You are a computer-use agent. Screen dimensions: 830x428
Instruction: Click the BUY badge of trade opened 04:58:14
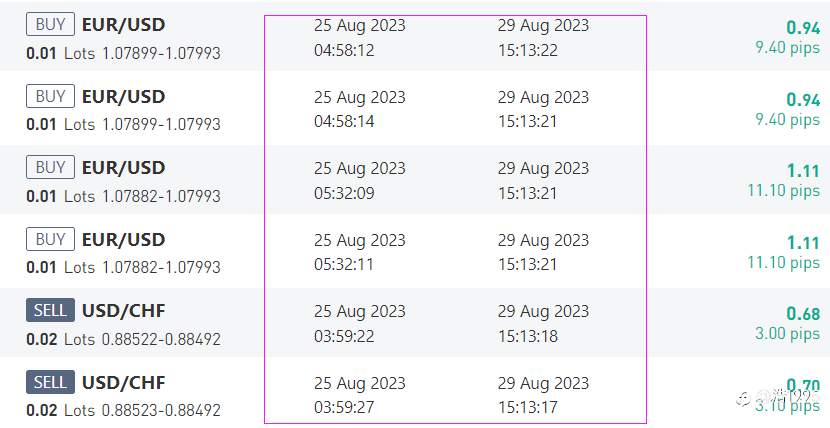pyautogui.click(x=50, y=96)
